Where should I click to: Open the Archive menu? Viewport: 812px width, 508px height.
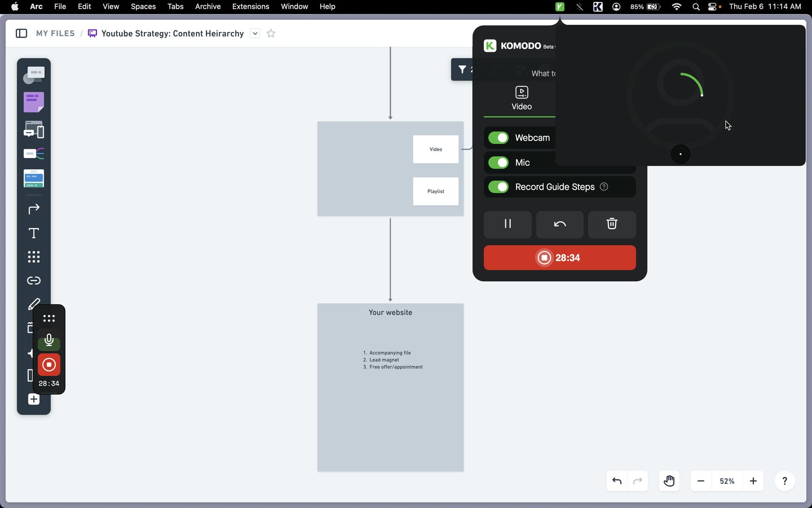pos(208,7)
